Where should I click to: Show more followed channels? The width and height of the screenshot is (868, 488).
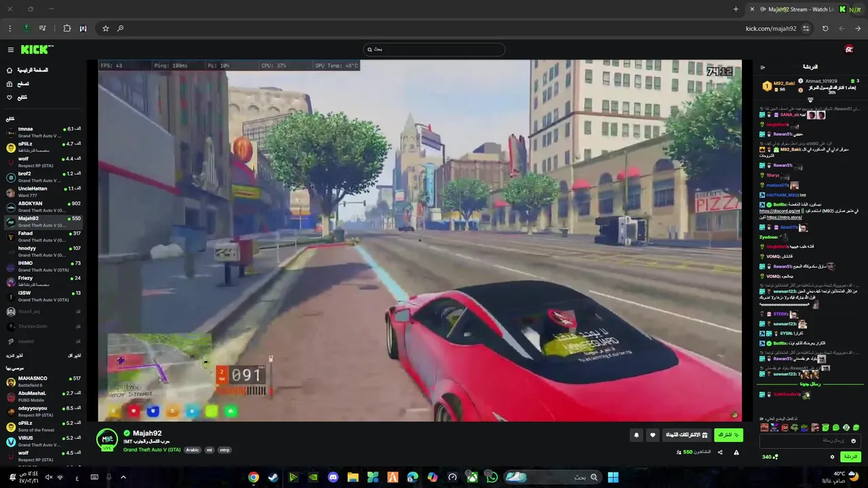coord(14,355)
